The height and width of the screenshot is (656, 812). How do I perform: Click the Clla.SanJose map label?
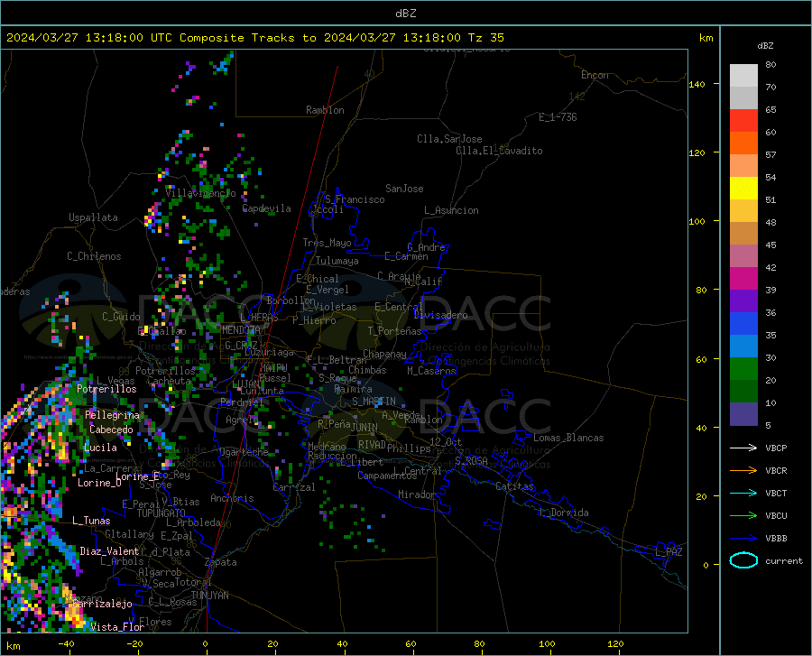click(x=449, y=139)
